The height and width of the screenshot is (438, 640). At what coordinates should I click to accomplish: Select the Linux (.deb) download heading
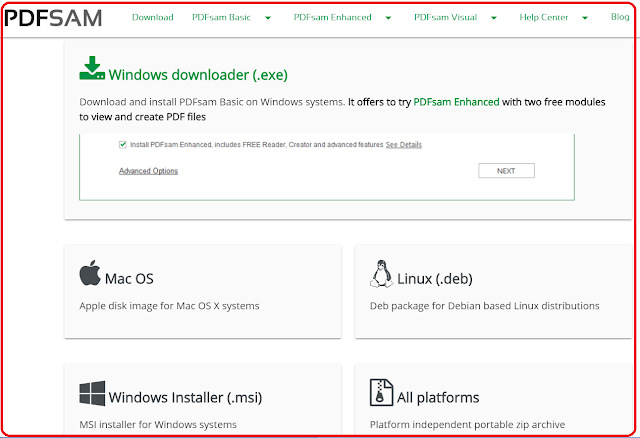coord(435,278)
